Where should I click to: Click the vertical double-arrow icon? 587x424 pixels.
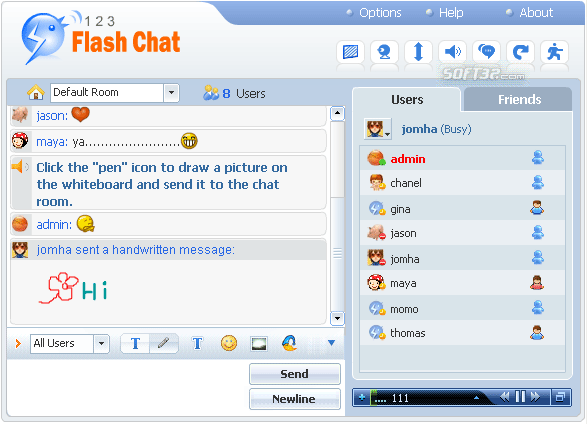(x=418, y=52)
